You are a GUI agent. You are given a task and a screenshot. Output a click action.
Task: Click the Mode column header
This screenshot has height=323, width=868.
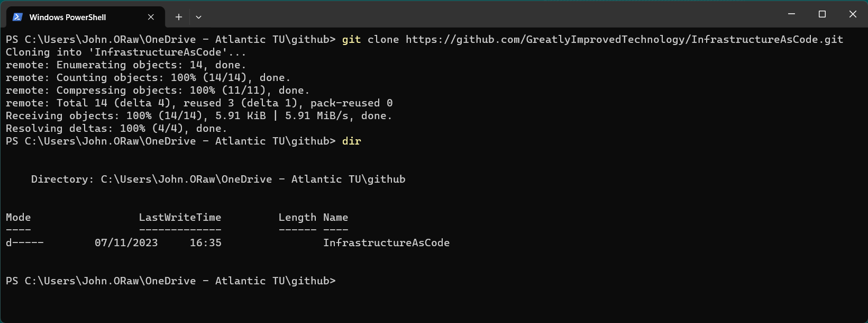19,217
